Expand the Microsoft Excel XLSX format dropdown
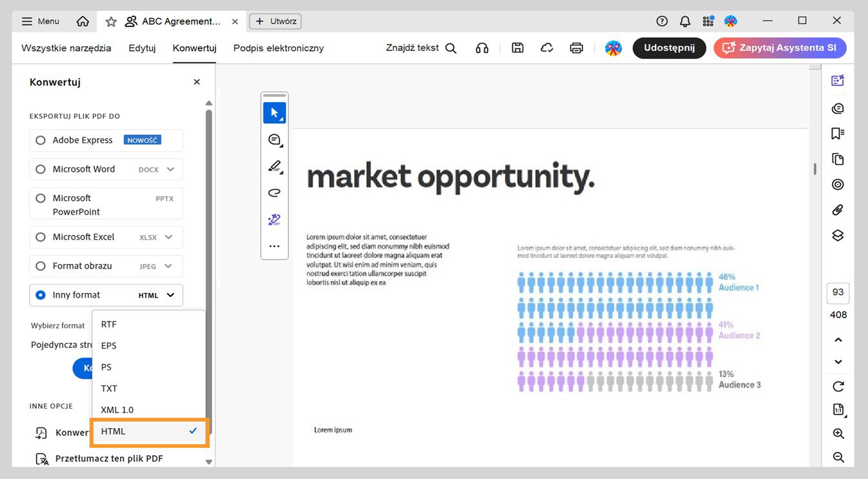The height and width of the screenshot is (479, 868). (169, 237)
